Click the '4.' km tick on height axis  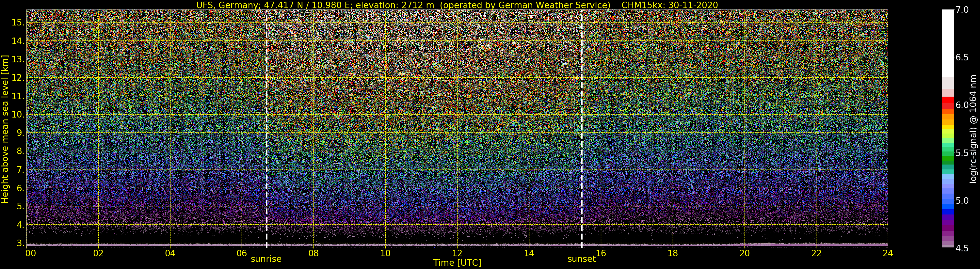[21, 225]
